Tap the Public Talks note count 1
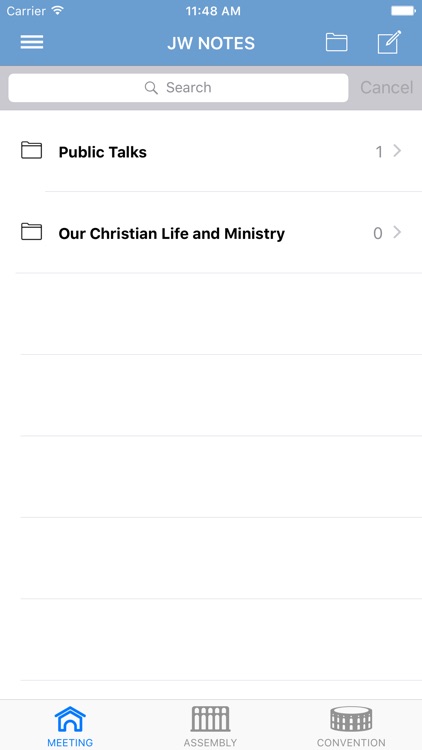422x750 pixels. [x=379, y=152]
